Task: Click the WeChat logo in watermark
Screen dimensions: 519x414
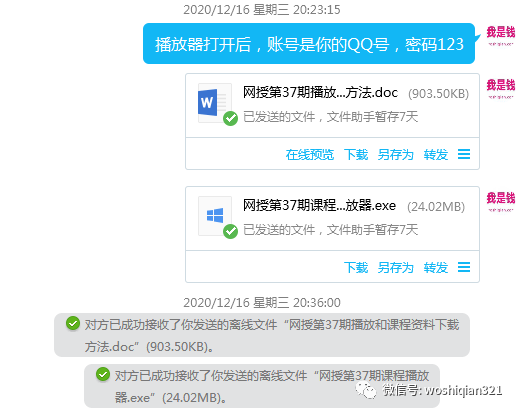Action: [x=366, y=390]
